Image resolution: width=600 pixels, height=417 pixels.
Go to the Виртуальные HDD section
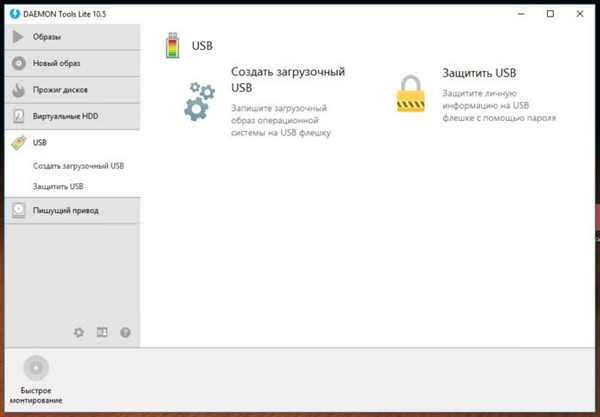73,116
